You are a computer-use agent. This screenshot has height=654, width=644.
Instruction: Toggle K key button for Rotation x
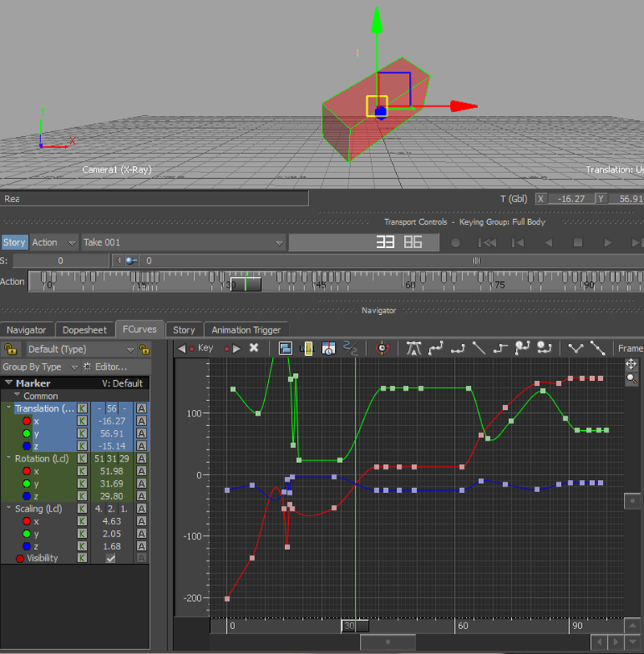83,471
